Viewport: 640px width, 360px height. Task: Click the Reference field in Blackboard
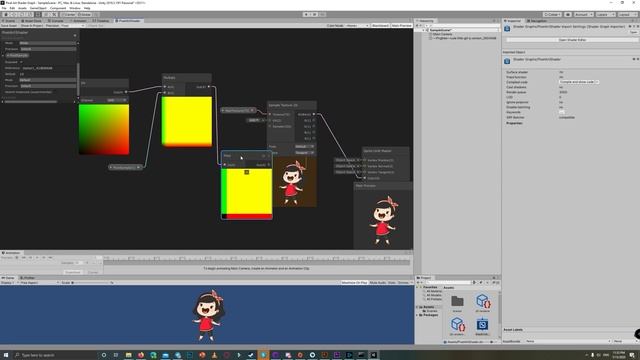(x=48, y=68)
